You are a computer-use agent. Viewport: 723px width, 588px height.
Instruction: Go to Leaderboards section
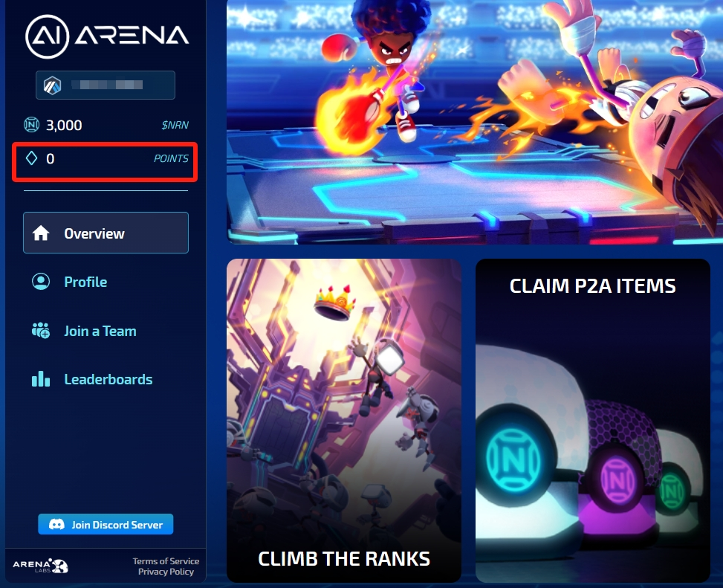(x=108, y=379)
